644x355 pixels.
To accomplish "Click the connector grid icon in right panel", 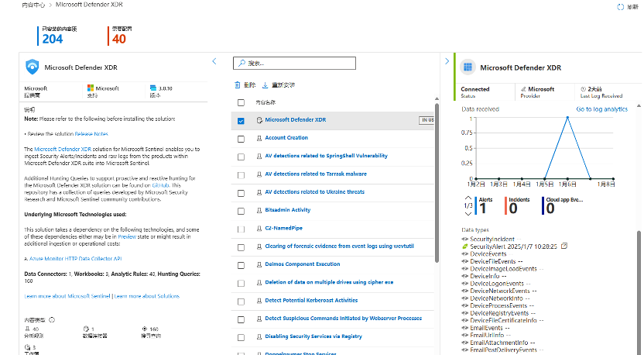I will tap(468, 67).
